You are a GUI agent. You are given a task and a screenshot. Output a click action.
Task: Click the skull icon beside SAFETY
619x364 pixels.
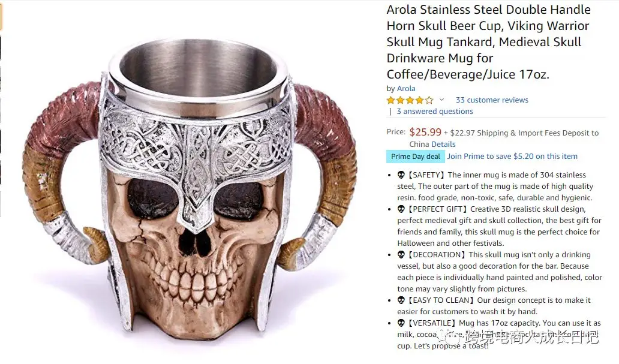point(401,175)
